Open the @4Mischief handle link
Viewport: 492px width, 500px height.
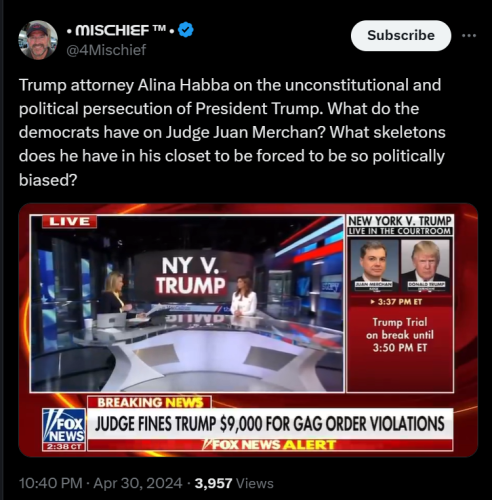(x=106, y=50)
